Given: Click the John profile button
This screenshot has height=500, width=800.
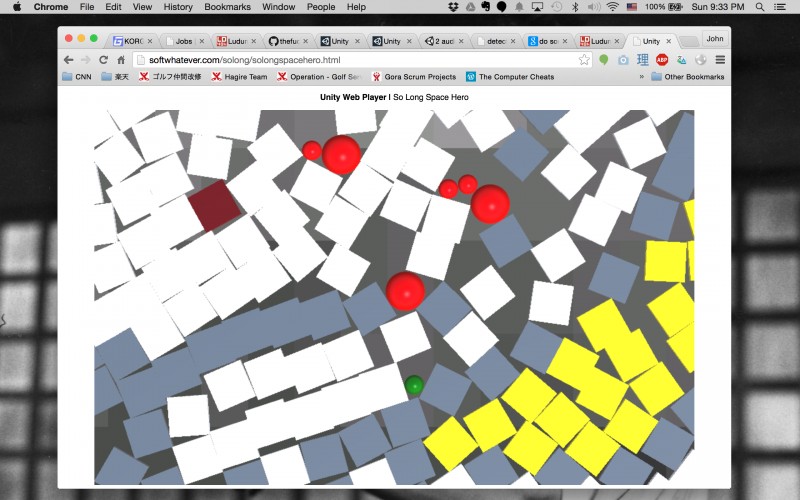Looking at the screenshot, I should point(715,39).
